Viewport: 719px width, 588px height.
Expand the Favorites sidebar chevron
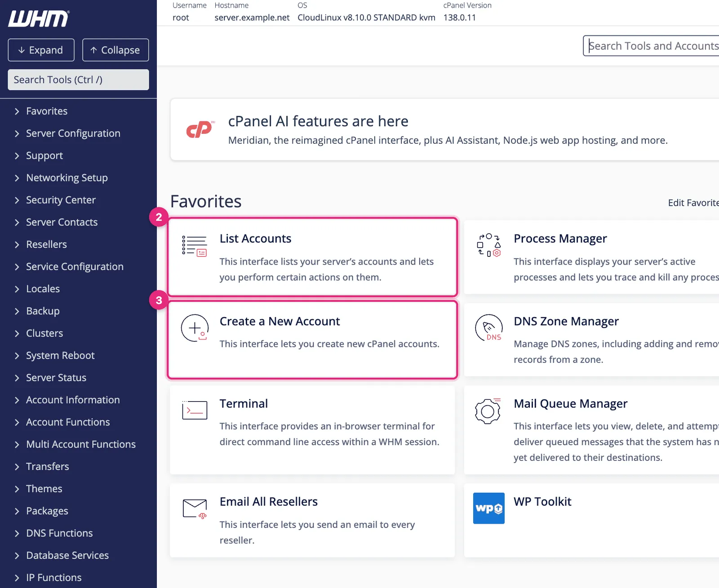pyautogui.click(x=17, y=111)
